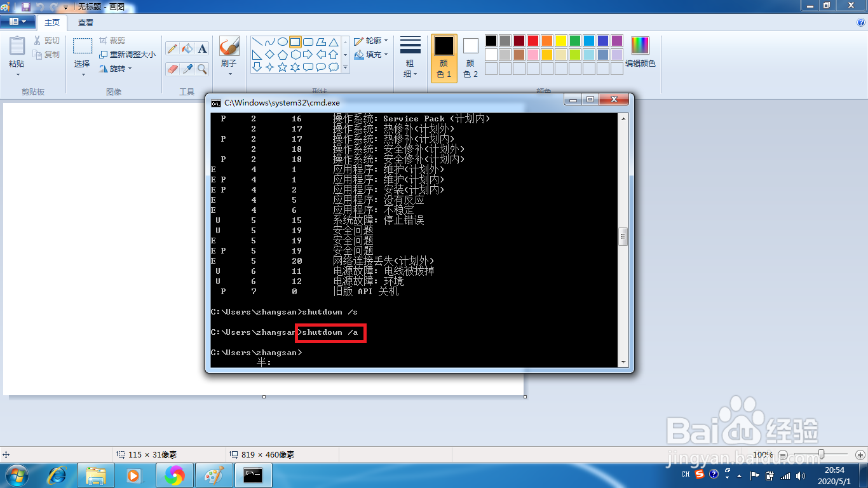Click the zoom in plus button
Image resolution: width=868 pixels, height=488 pixels.
click(859, 455)
